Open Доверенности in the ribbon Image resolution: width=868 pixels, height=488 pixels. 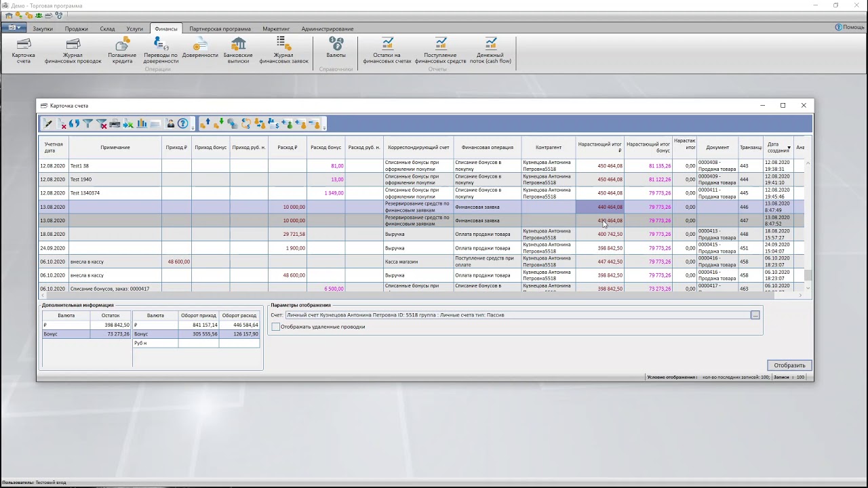200,48
